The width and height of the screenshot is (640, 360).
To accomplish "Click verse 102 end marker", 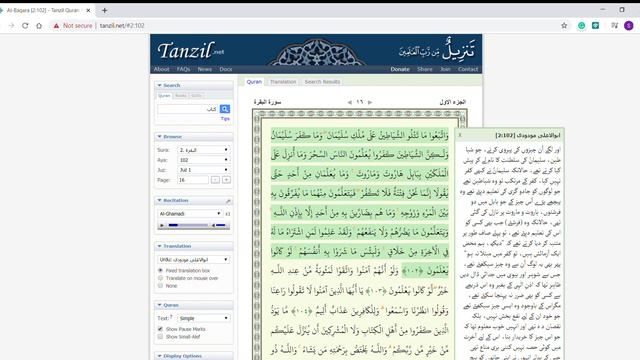I will click(x=412, y=271).
